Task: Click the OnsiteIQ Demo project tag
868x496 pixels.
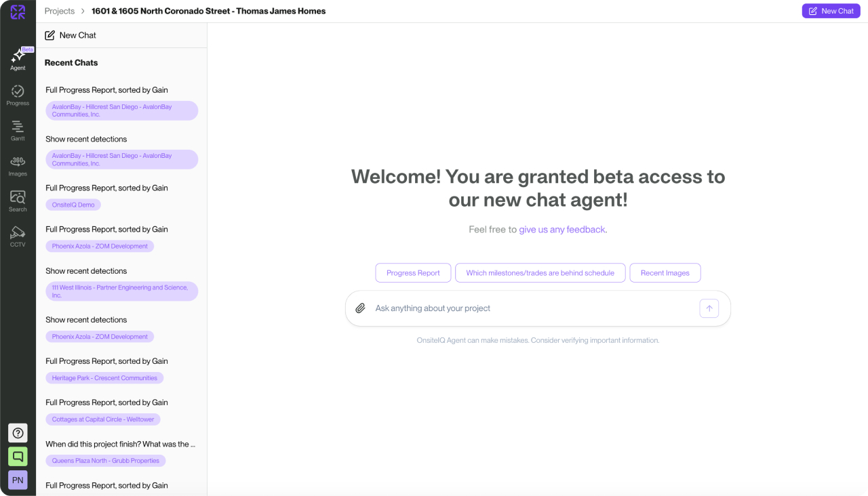Action: click(x=73, y=205)
